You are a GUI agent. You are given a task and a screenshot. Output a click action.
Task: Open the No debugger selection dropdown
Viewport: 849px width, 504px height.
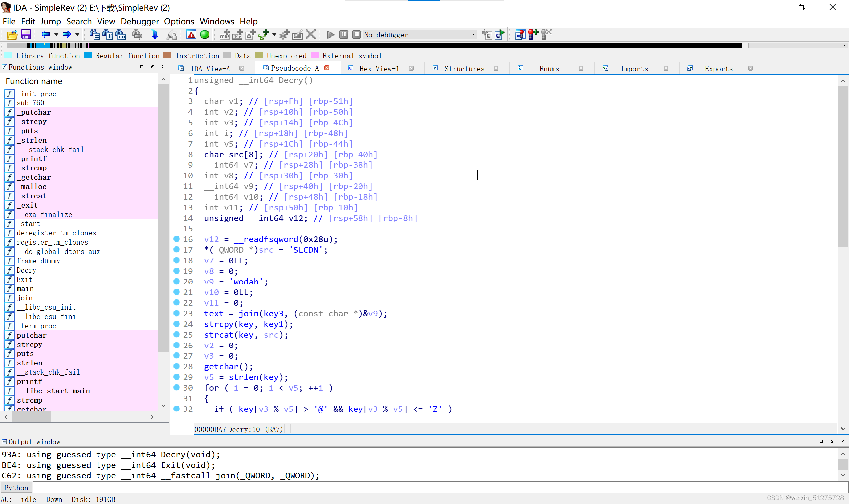(x=420, y=34)
